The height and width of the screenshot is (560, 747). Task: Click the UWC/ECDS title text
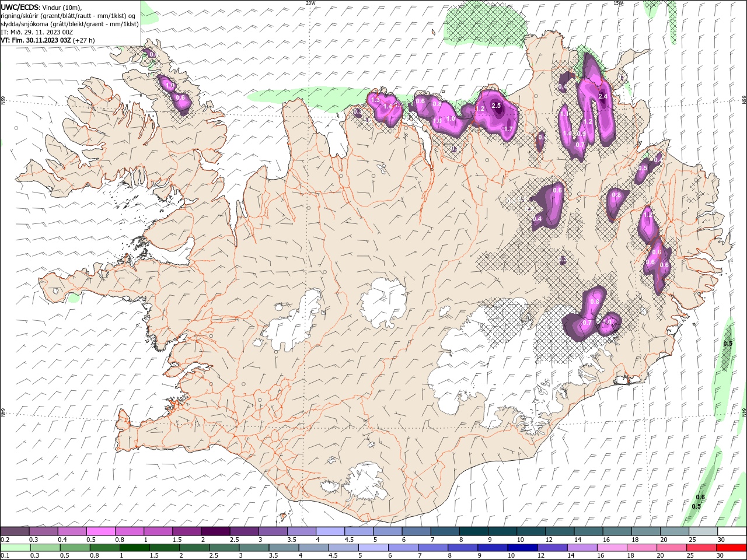tap(20, 7)
